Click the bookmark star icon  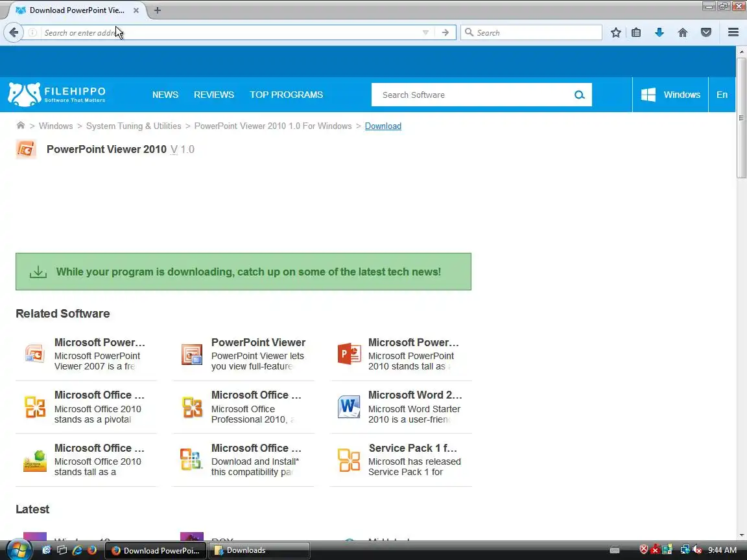tap(615, 32)
